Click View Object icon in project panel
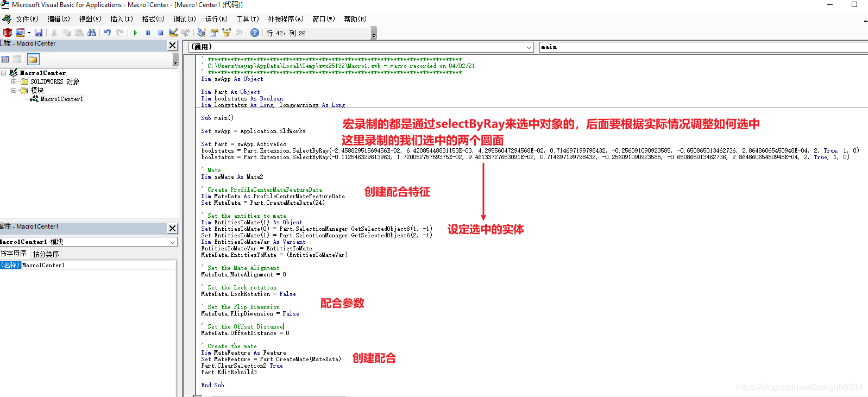Viewport: 868px width, 397px height. pos(17,59)
